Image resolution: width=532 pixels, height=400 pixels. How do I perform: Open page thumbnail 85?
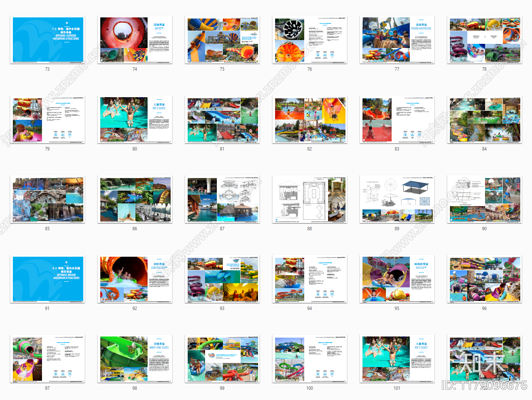point(47,199)
